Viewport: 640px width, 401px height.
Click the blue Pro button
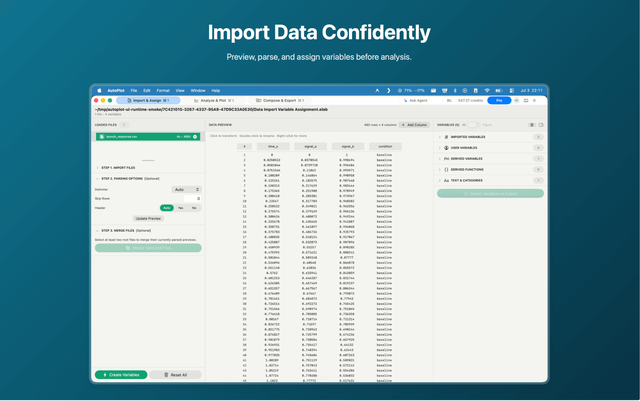coord(499,100)
